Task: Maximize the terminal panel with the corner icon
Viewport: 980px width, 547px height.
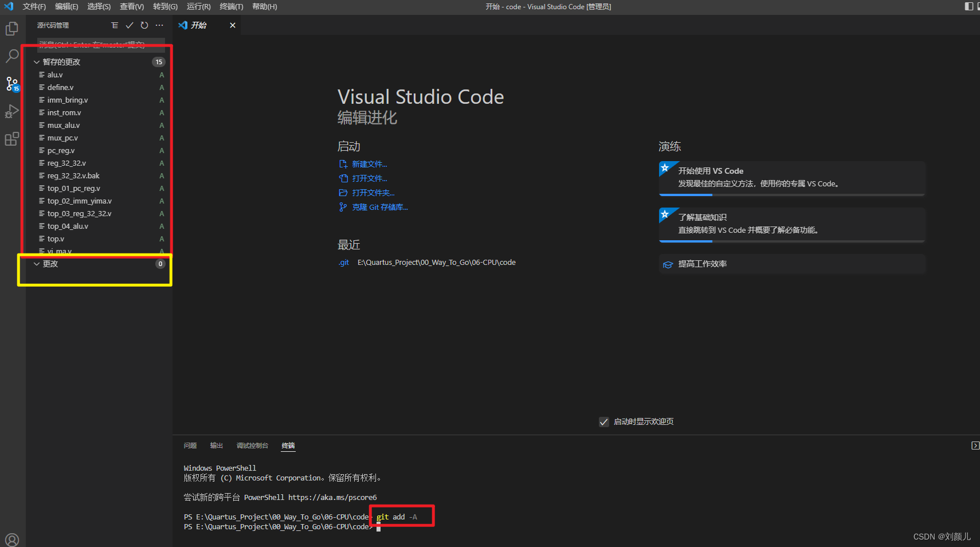Action: 975,446
